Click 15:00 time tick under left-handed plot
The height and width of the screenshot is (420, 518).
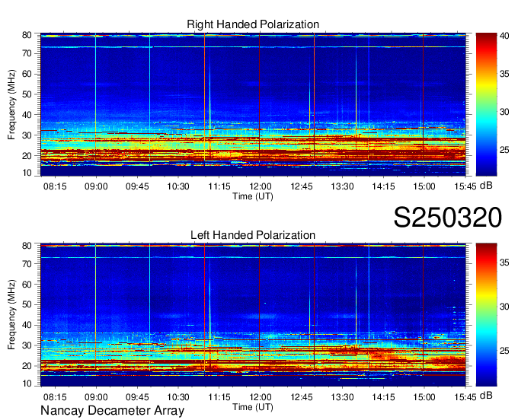pyautogui.click(x=424, y=397)
